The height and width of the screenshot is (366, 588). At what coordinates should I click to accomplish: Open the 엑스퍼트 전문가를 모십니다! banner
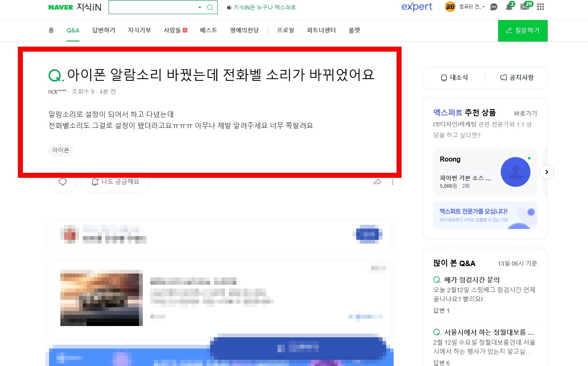[x=485, y=215]
